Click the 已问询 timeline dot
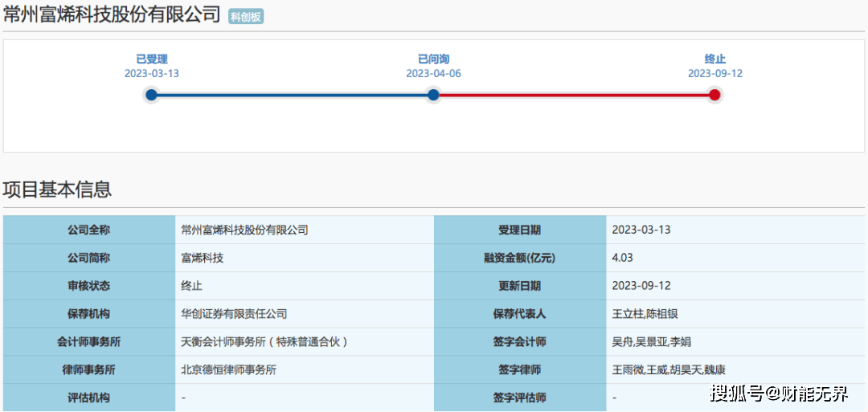The height and width of the screenshot is (412, 868). pyautogui.click(x=433, y=95)
